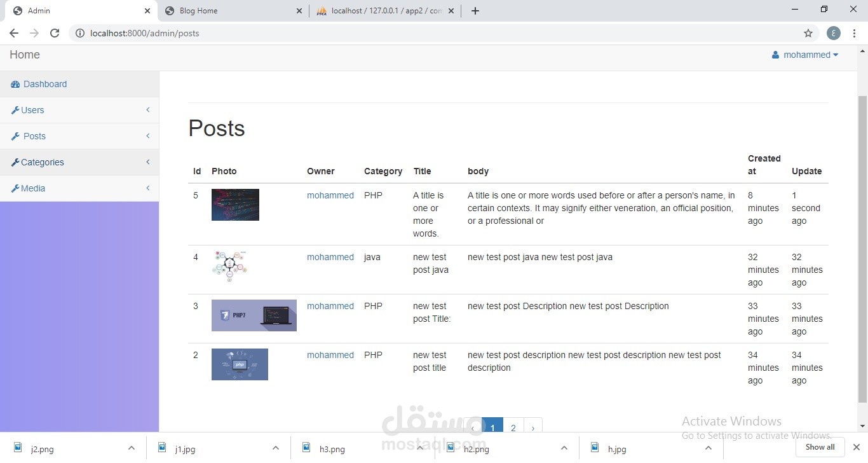Open the Categories sidebar item
This screenshot has width=868, height=463.
pyautogui.click(x=79, y=162)
